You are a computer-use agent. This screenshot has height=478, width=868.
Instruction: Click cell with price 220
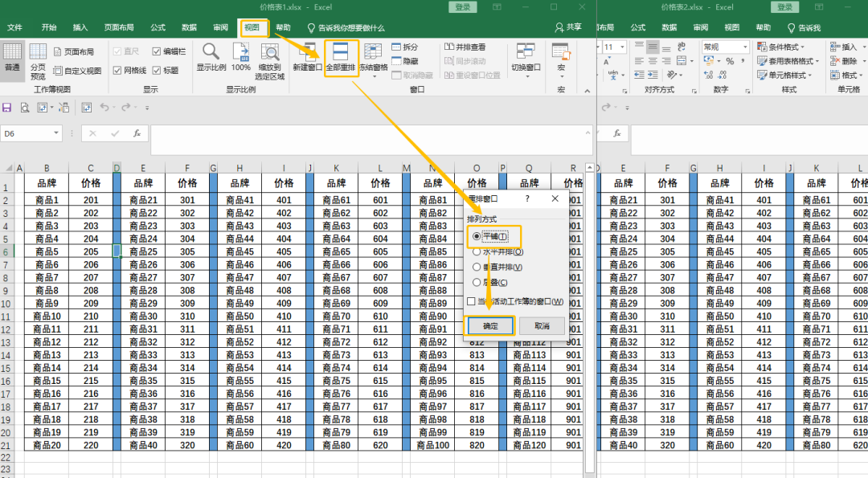click(x=91, y=445)
